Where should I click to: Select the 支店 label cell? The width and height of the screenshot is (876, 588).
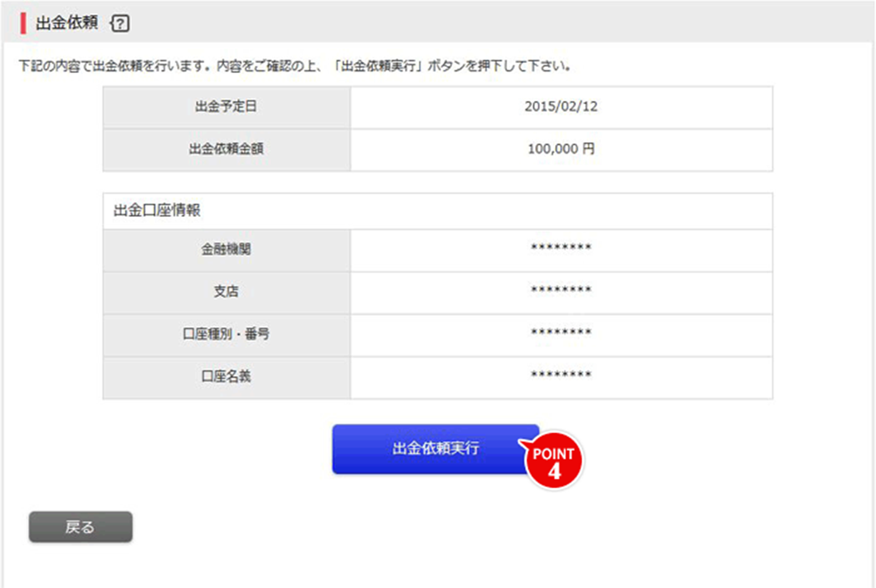tap(227, 291)
